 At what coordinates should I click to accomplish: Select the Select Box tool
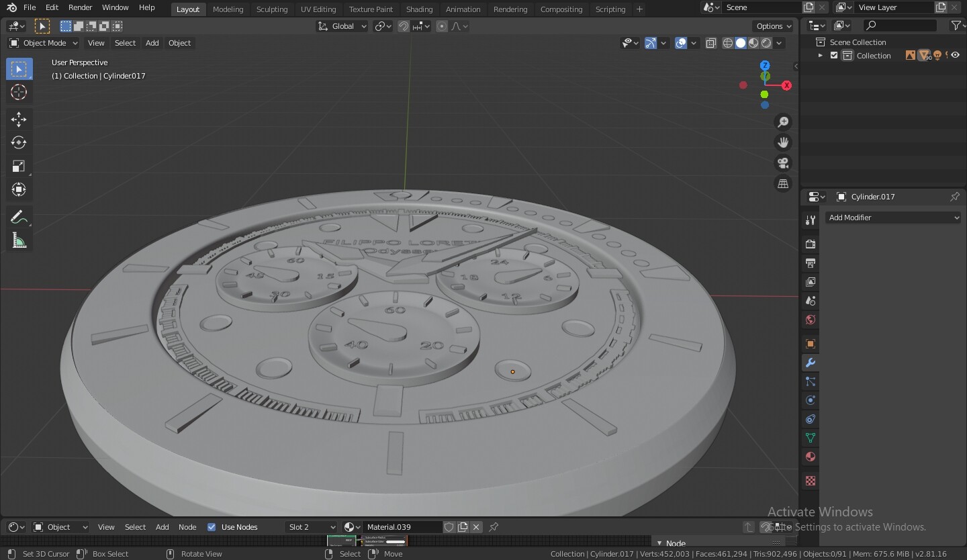point(19,68)
